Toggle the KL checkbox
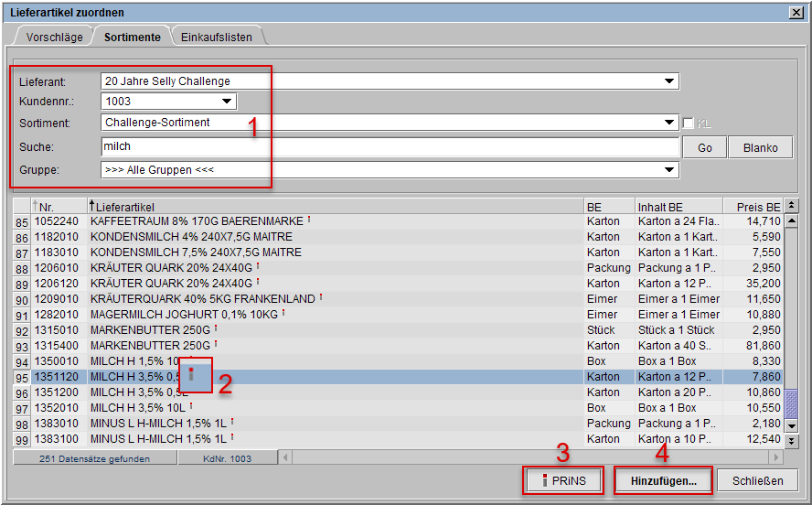The height and width of the screenshot is (505, 812). [x=689, y=123]
